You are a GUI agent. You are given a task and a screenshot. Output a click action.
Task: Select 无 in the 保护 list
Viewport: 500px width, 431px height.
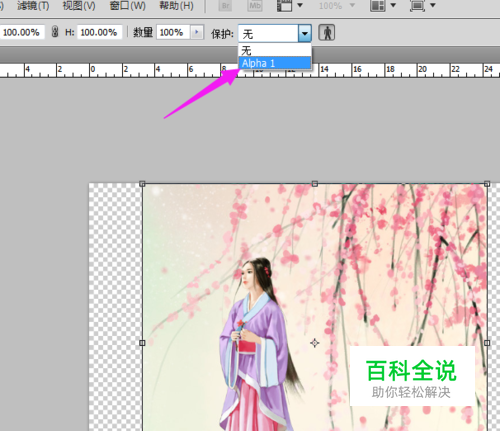point(275,50)
